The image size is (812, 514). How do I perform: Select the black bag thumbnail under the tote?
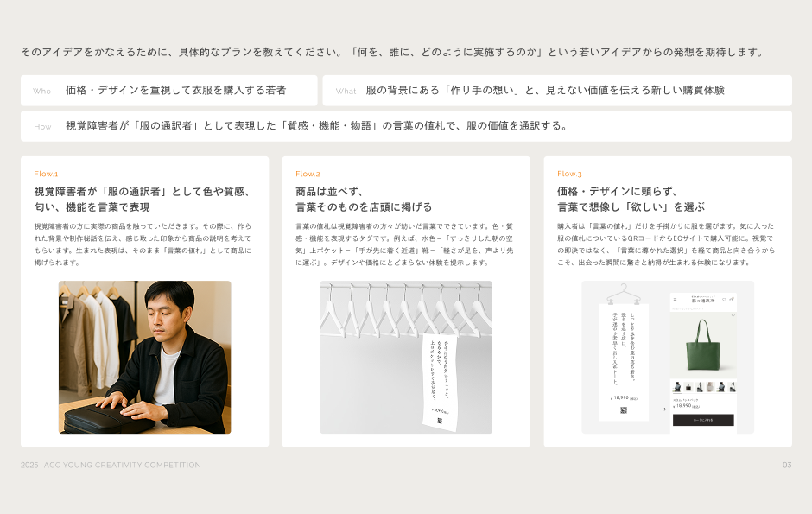[x=688, y=387]
